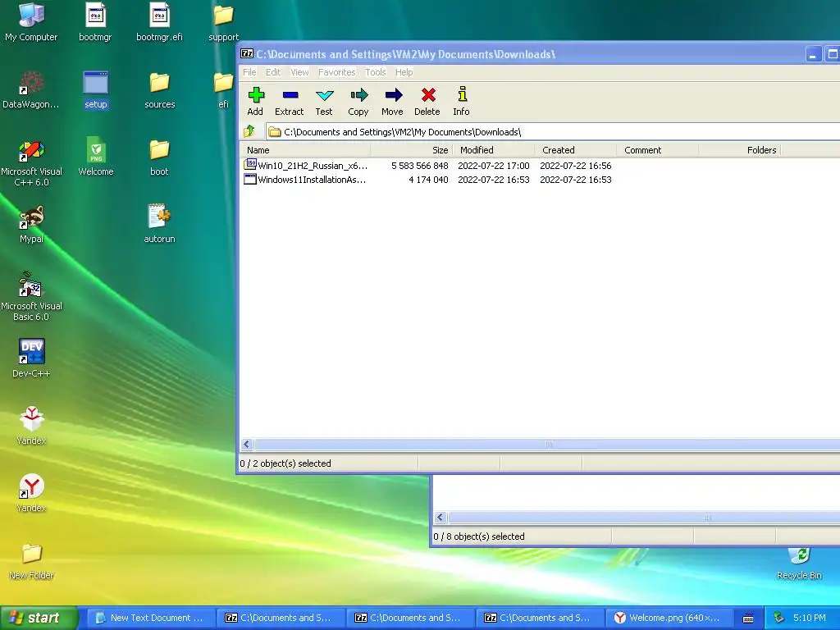The image size is (840, 630).
Task: Click '0 / 8 object(s) selected' status in back window
Action: (479, 536)
